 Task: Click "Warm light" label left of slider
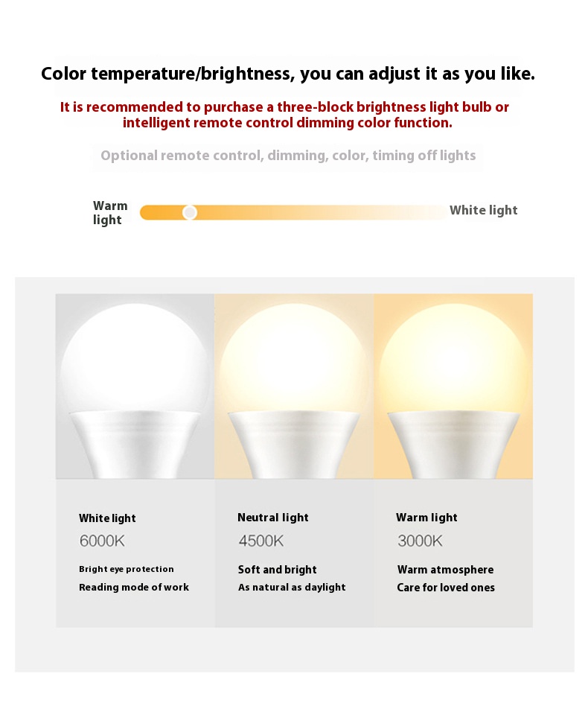[x=110, y=212]
